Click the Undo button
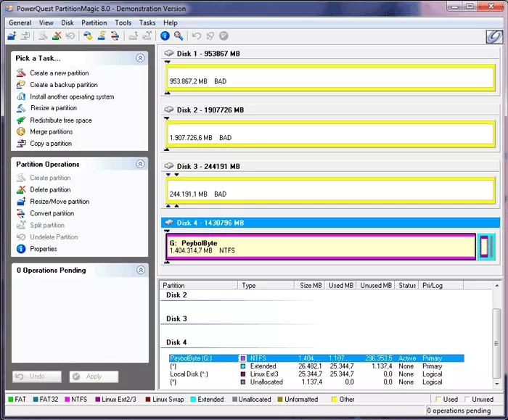508x420 pixels. (x=37, y=376)
